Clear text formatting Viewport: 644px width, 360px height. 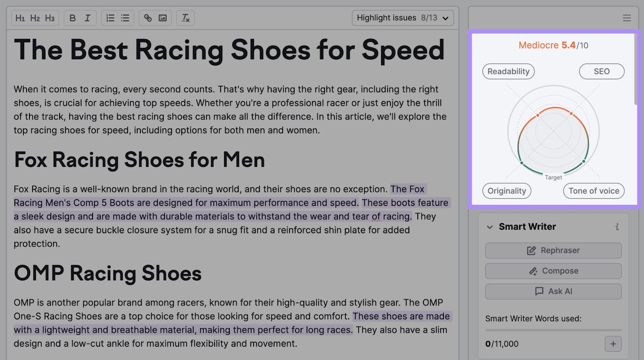(185, 18)
